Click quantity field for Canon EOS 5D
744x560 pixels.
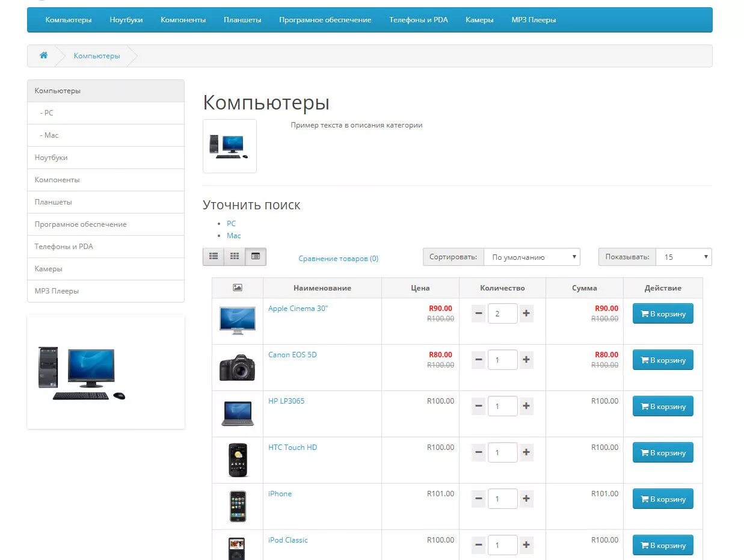tap(503, 360)
